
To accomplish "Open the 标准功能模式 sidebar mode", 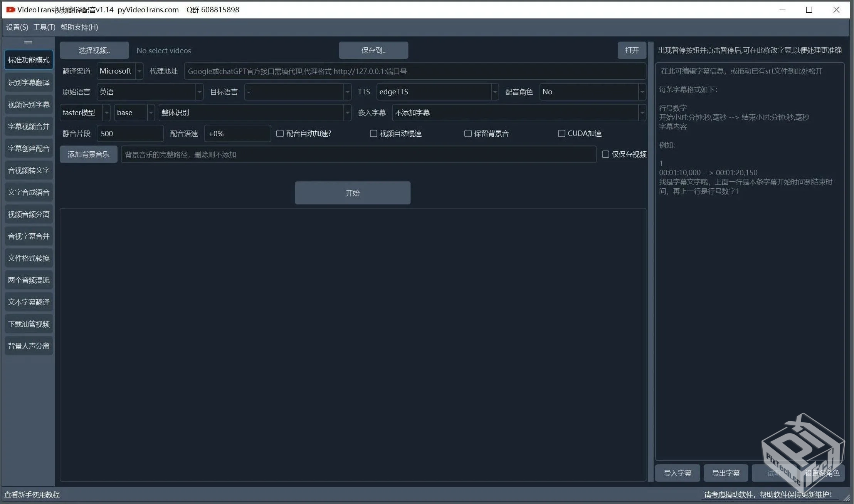I will click(x=29, y=60).
